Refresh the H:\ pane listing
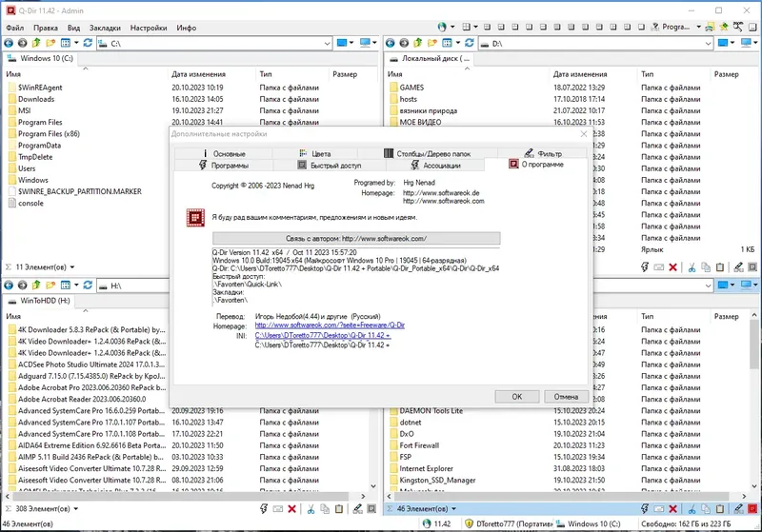 [88, 286]
